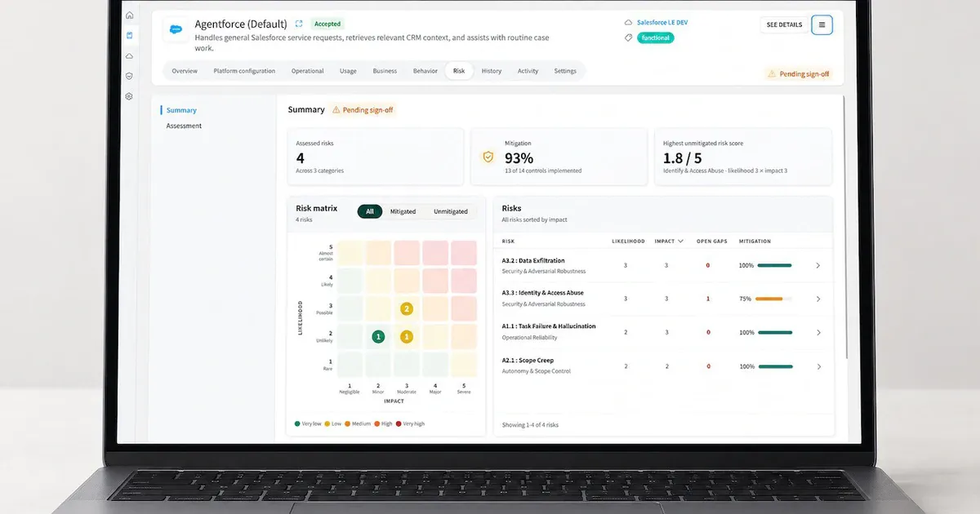Open the Behavior tab

pyautogui.click(x=425, y=71)
